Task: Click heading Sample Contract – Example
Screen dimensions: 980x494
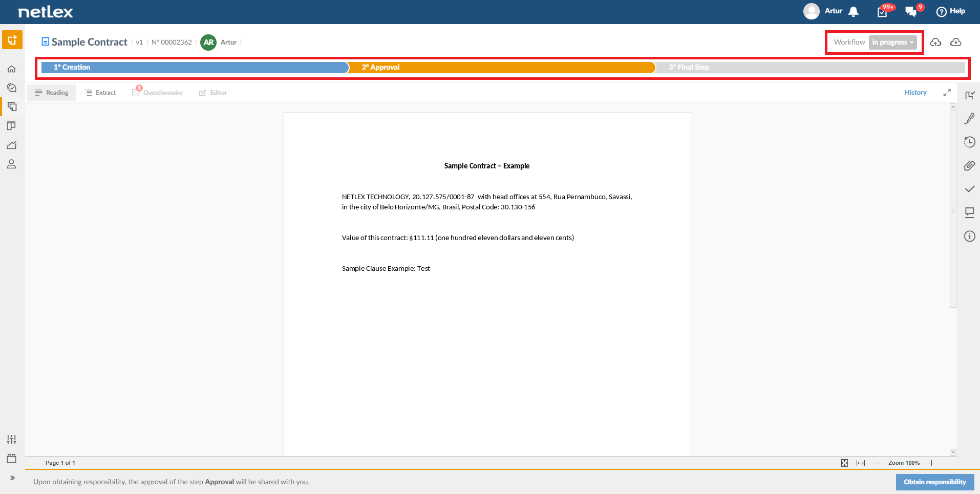Action: (487, 166)
